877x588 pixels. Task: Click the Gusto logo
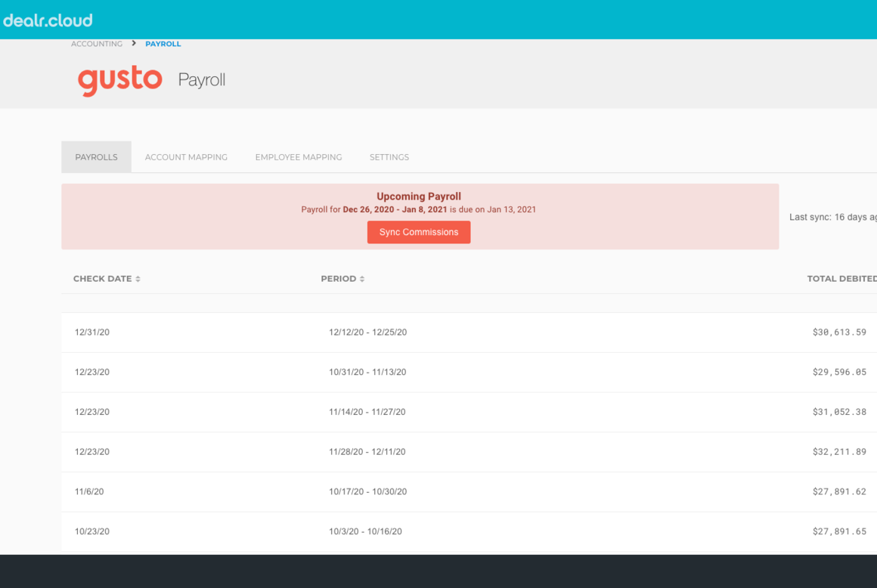(x=119, y=80)
